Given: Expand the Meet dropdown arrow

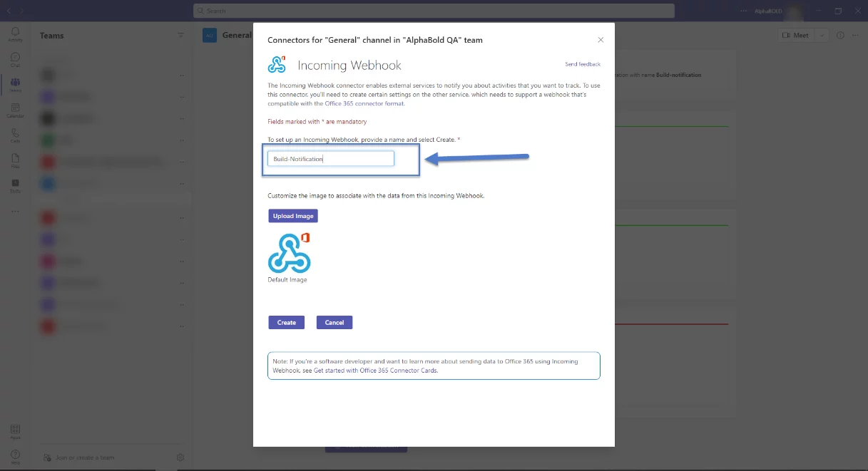Looking at the screenshot, I should tap(822, 35).
